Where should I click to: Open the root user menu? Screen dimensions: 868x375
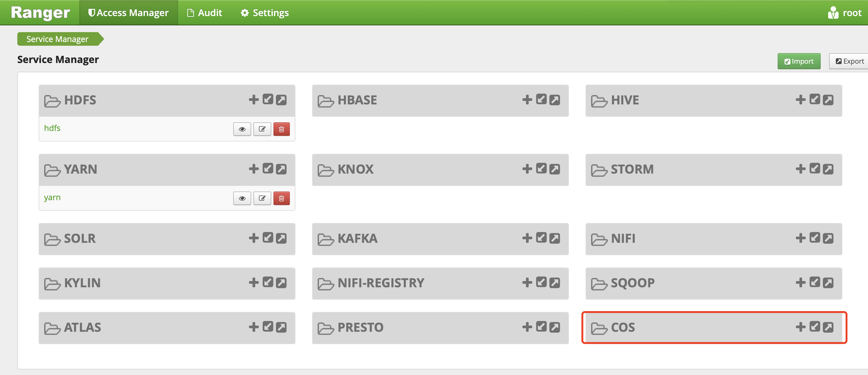(x=844, y=13)
